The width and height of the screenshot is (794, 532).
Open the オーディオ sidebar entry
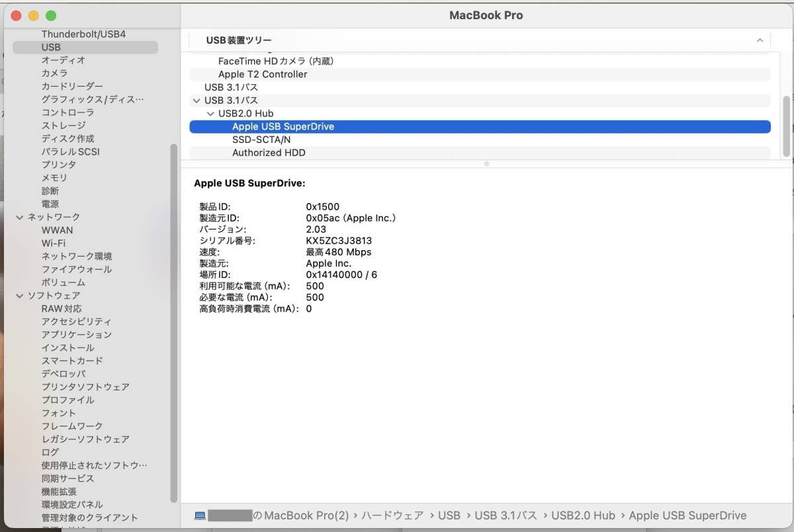coord(64,60)
